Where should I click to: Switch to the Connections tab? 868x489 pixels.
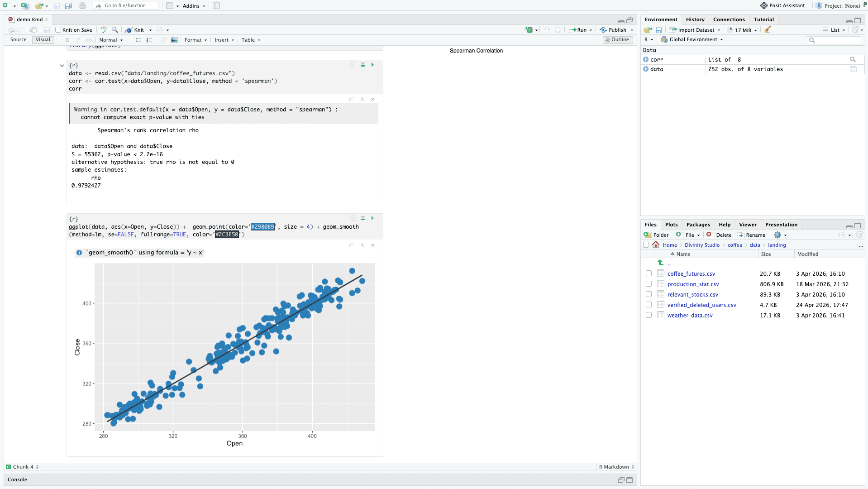729,19
